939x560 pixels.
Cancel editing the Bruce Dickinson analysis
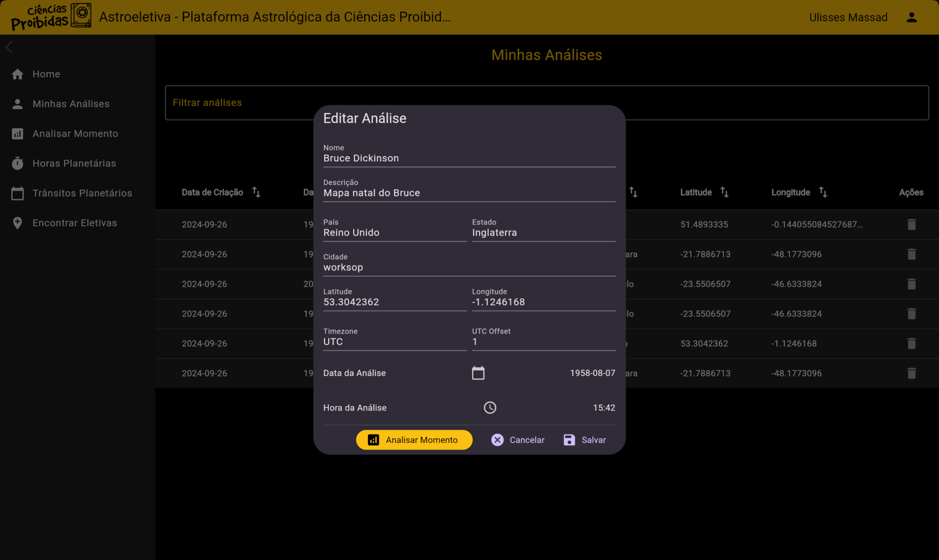tap(517, 440)
